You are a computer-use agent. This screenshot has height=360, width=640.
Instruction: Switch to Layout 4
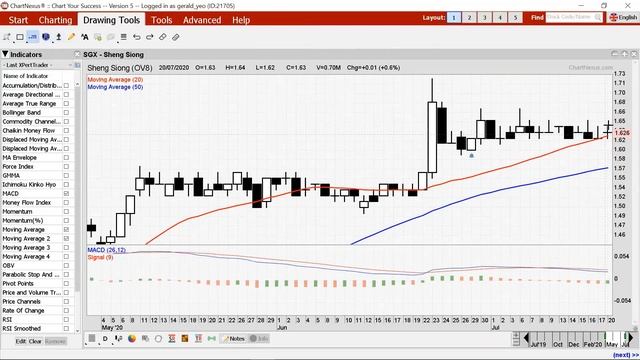click(x=500, y=18)
